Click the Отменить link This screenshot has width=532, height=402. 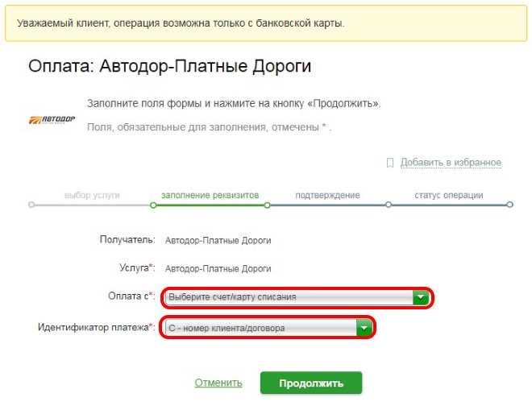pos(218,383)
